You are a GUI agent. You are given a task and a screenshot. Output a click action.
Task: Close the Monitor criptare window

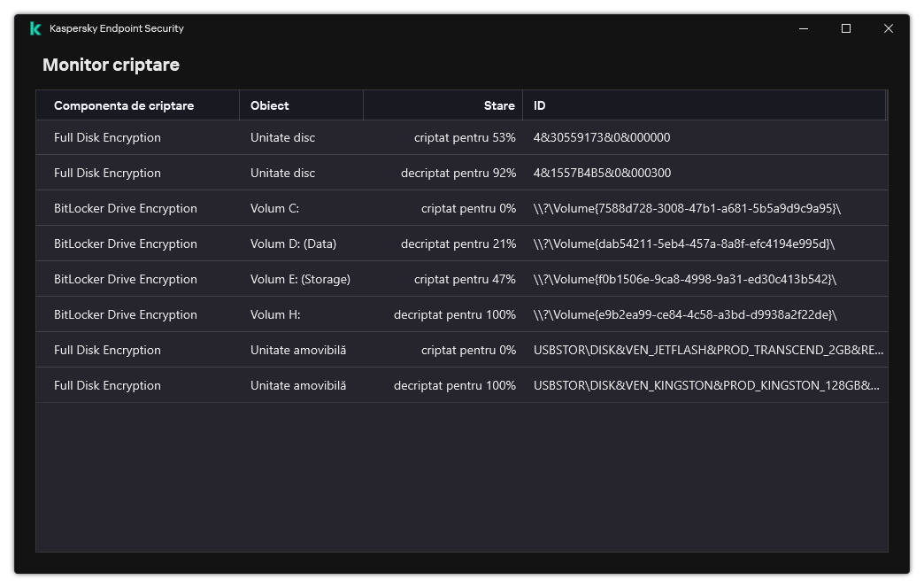pyautogui.click(x=889, y=28)
